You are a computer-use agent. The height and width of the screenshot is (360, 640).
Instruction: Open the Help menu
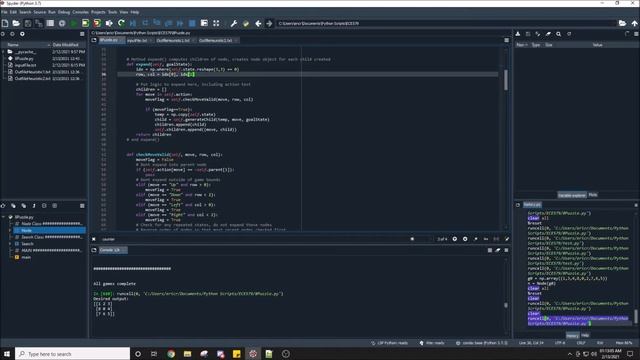click(x=135, y=12)
